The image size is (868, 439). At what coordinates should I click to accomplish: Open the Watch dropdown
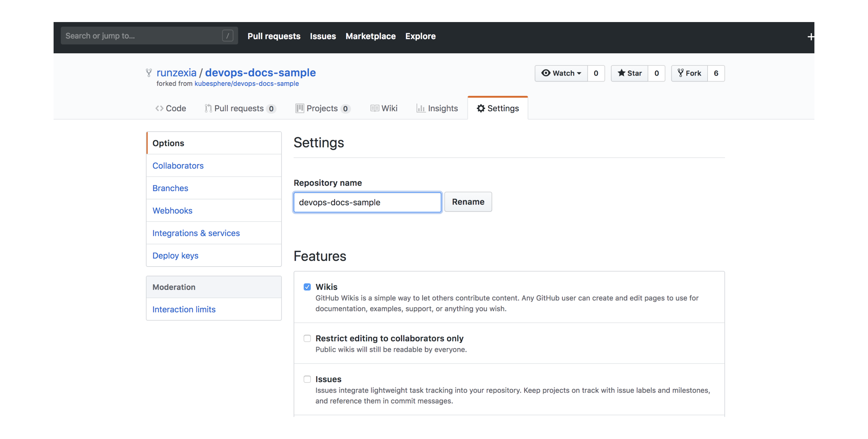[x=561, y=73]
